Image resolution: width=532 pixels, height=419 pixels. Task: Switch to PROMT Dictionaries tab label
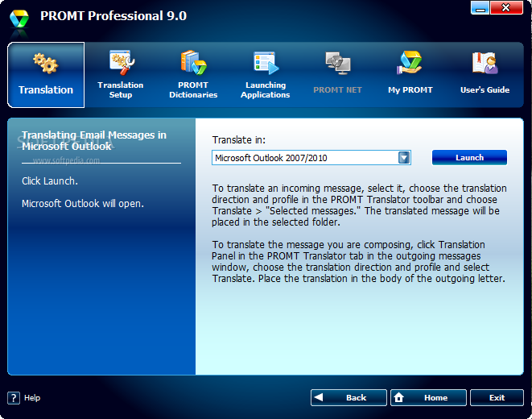pos(193,90)
